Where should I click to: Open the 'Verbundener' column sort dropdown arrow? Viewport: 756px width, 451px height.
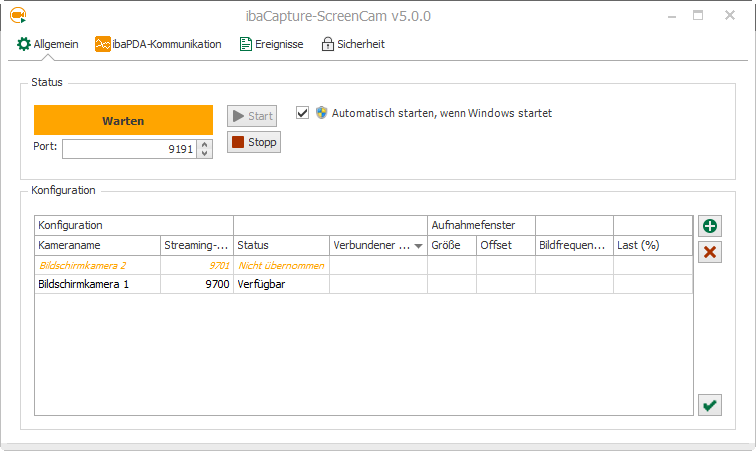[418, 246]
